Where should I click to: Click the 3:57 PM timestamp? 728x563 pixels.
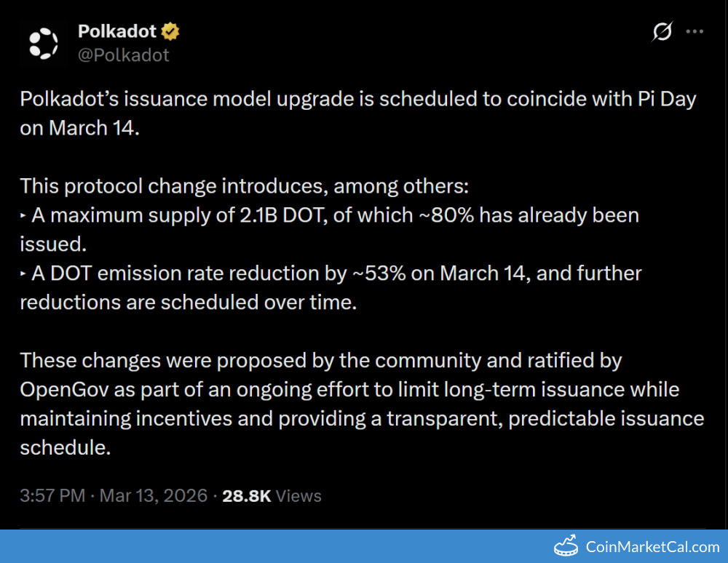pyautogui.click(x=52, y=496)
